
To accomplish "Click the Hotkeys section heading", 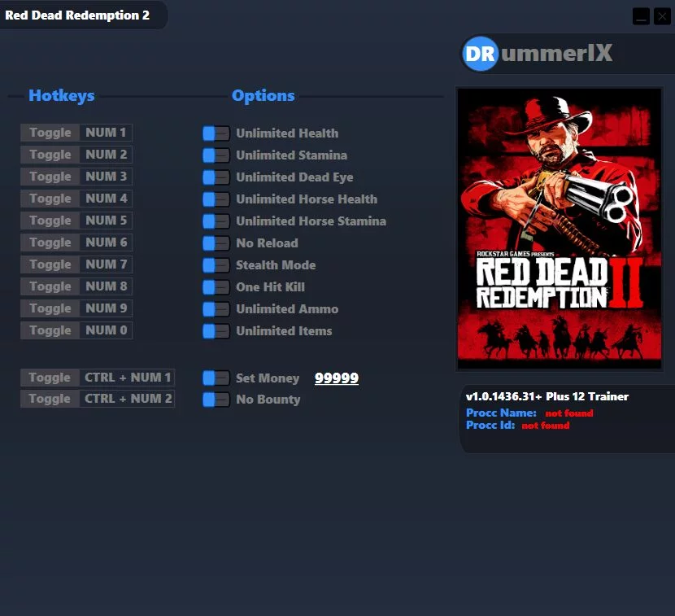I will click(x=62, y=96).
